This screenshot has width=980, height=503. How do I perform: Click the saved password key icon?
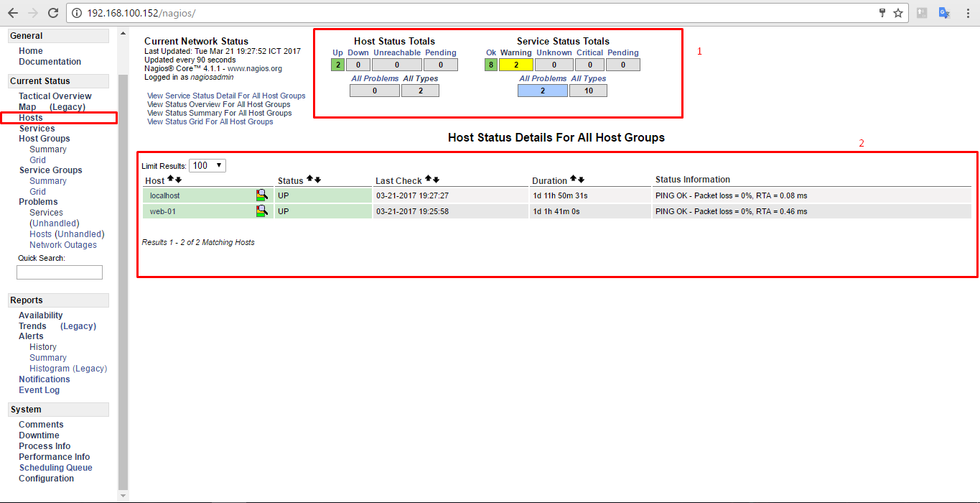[882, 13]
